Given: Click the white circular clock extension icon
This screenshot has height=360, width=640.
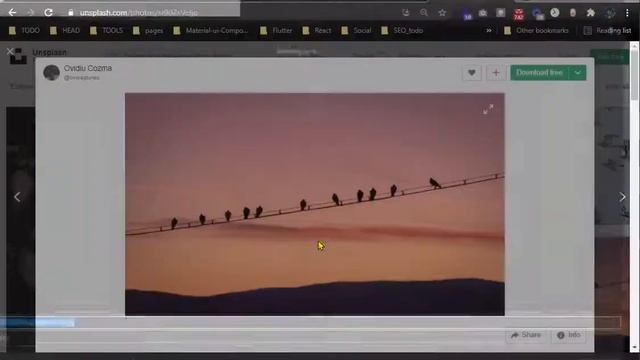Looking at the screenshot, I should click(x=554, y=13).
